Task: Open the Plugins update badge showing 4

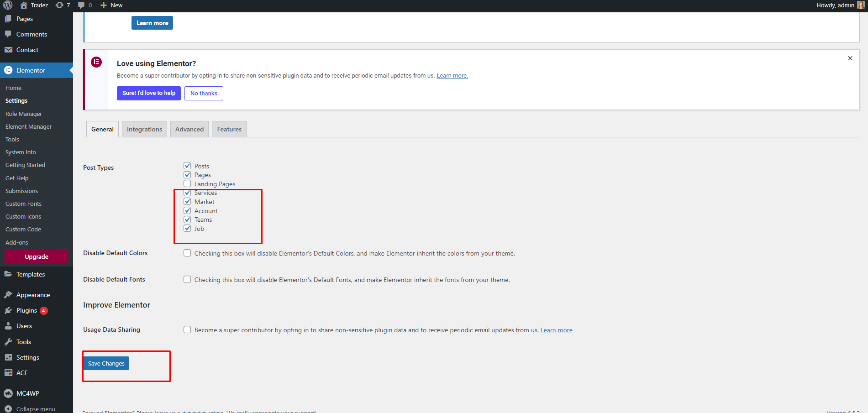Action: (44, 310)
